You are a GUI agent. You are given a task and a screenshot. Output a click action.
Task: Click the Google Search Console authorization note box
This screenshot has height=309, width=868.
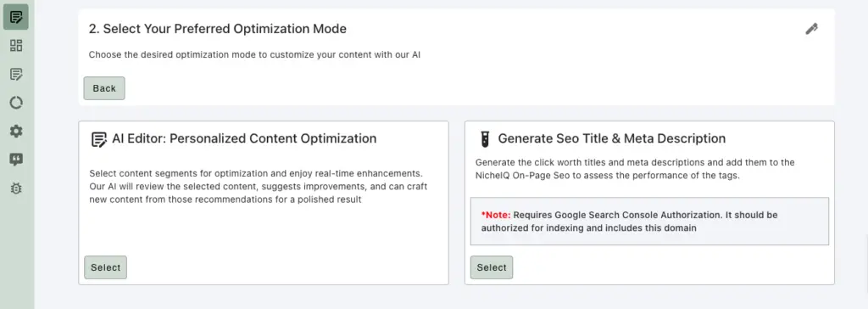(649, 221)
